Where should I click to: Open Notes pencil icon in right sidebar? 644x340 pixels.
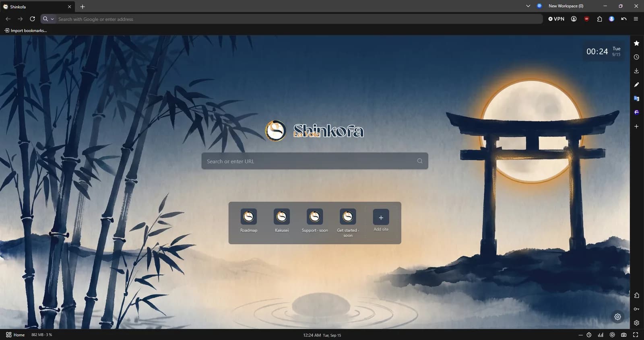click(636, 84)
